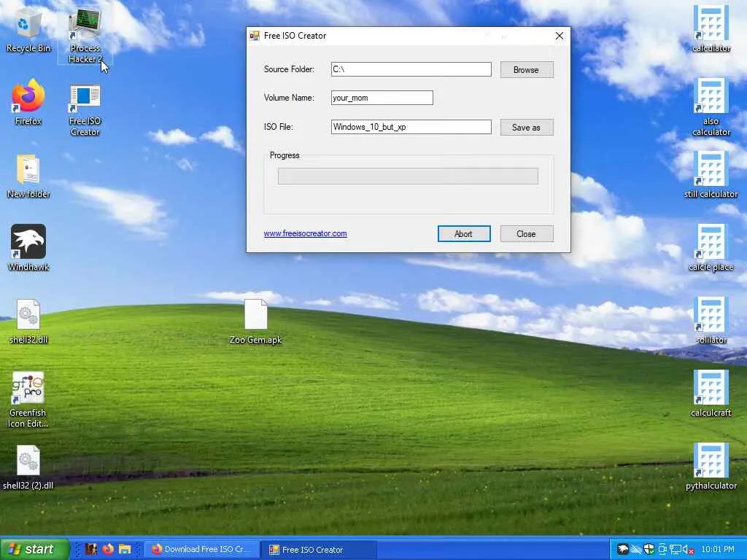747x560 pixels.
Task: Click the first quick launch icon beside start
Action: pyautogui.click(x=91, y=549)
